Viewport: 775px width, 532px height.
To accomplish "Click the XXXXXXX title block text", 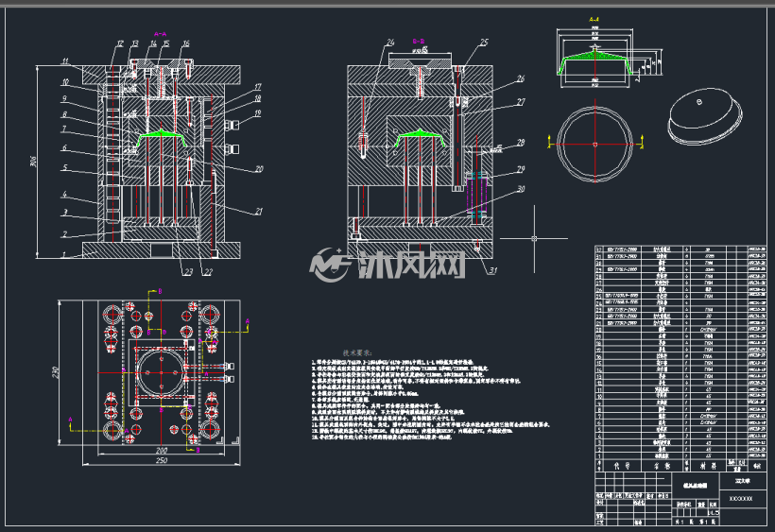I will [x=741, y=498].
